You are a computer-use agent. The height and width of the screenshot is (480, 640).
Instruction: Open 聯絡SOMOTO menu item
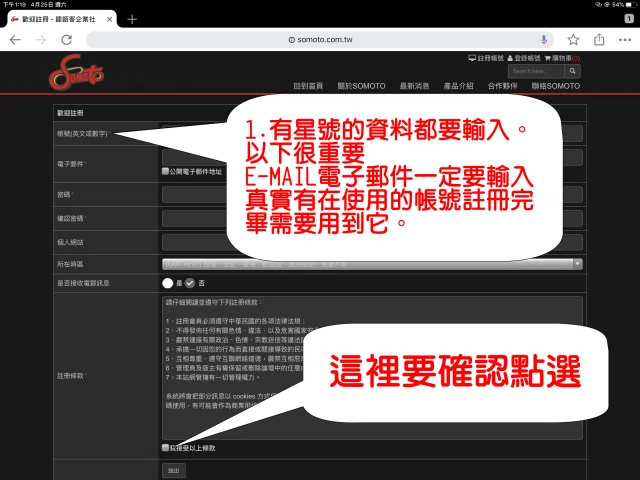[556, 86]
